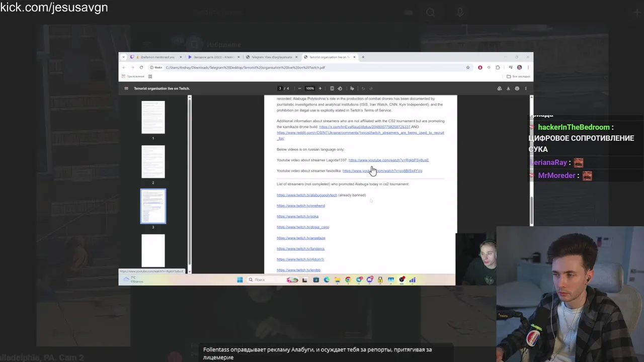
Task: Download the PDF file
Action: (x=508, y=88)
